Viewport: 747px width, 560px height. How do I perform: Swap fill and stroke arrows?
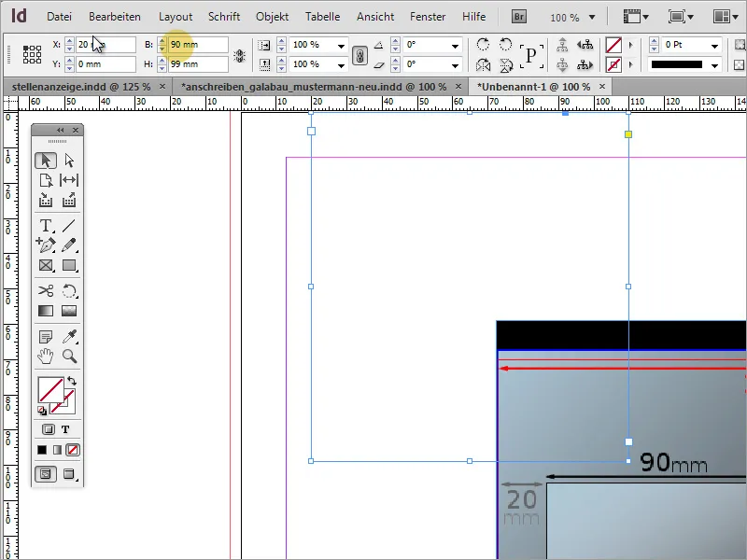pyautogui.click(x=72, y=381)
